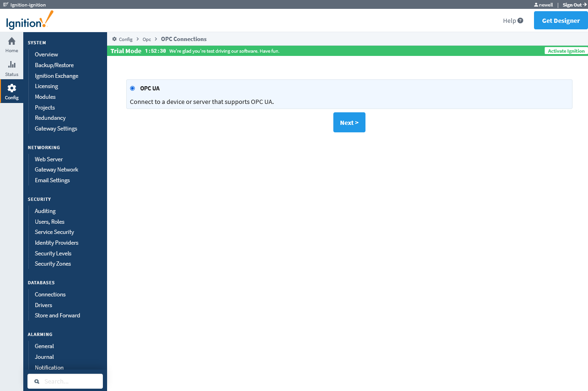The height and width of the screenshot is (391, 588).
Task: Navigate to Opc in breadcrumb
Action: coord(147,39)
